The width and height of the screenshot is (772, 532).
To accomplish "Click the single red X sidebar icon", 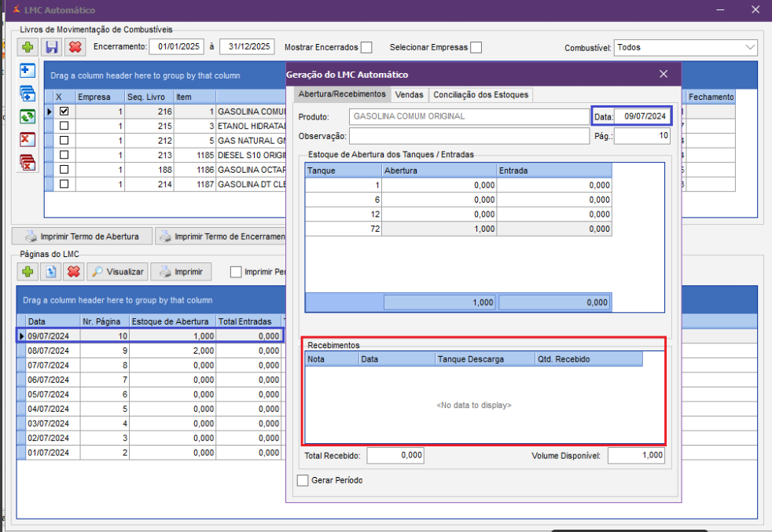I will point(28,140).
